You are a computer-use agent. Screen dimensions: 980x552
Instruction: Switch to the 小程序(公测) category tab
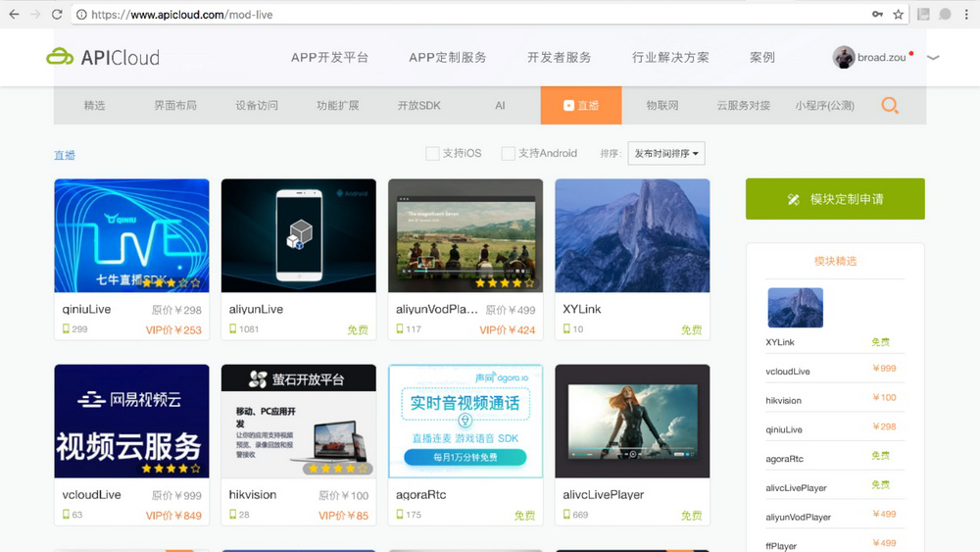click(824, 105)
